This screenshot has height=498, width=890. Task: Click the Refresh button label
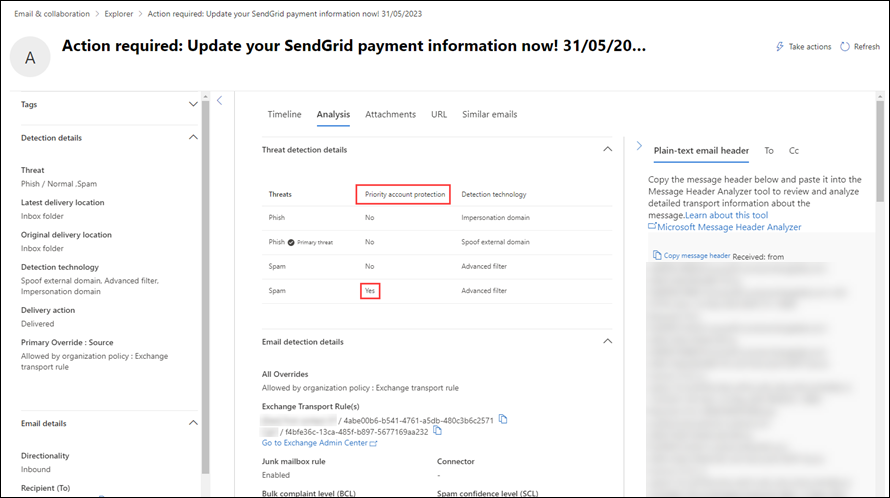click(867, 47)
